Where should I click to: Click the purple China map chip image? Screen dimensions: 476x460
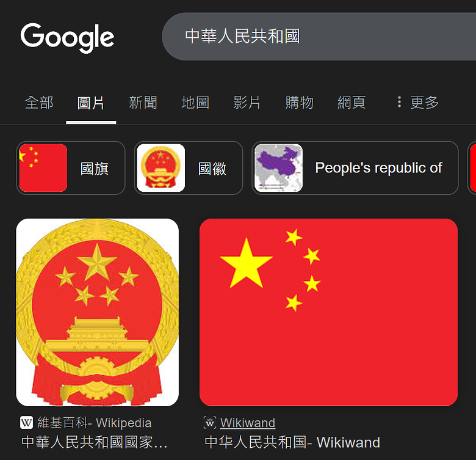click(x=278, y=168)
